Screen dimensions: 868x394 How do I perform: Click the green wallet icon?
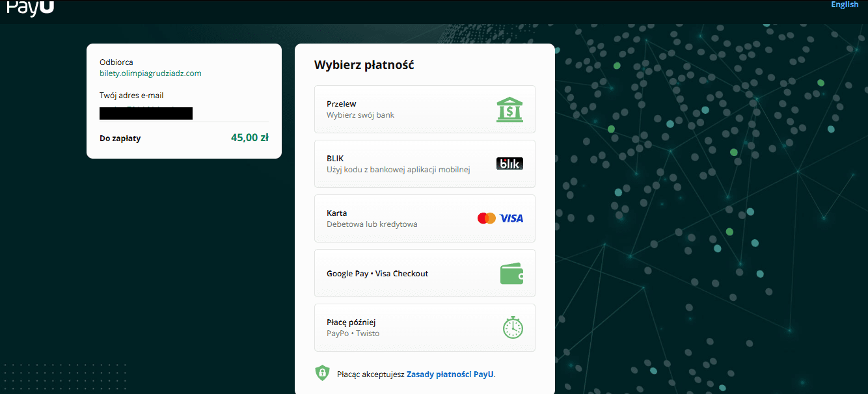pos(511,273)
